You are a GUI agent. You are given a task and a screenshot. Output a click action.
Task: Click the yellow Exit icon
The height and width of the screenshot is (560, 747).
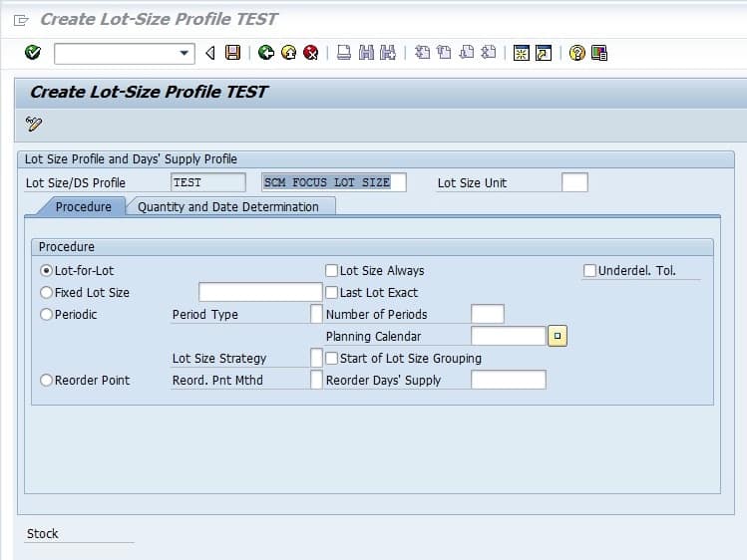click(x=288, y=53)
